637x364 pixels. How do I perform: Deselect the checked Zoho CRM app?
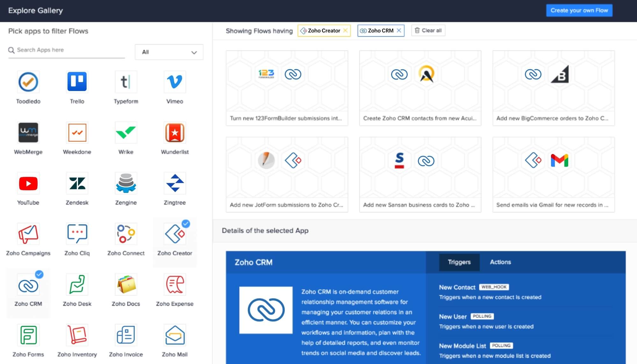coord(39,274)
